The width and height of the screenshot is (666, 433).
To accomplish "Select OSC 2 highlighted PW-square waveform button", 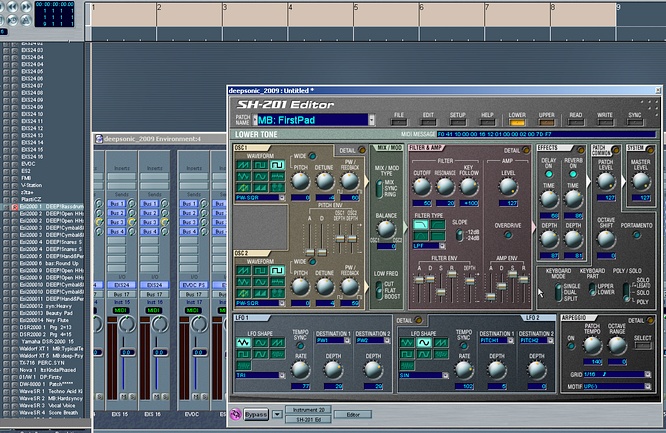I will pyautogui.click(x=277, y=271).
